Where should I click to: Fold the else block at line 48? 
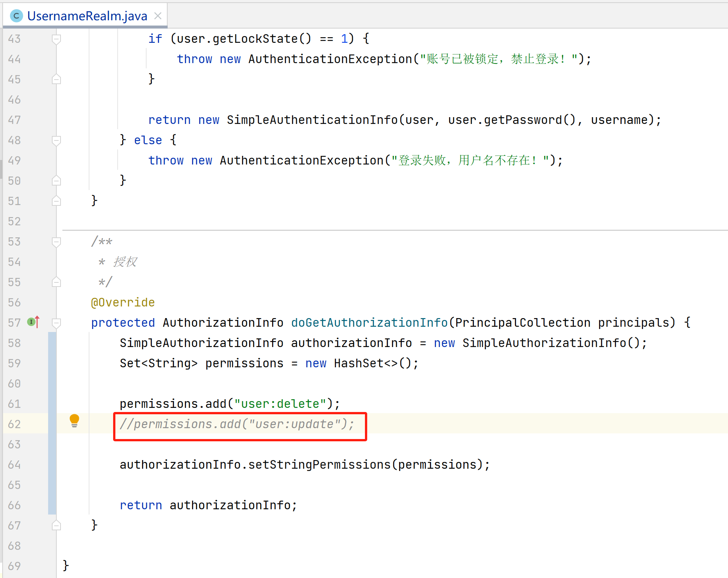click(56, 140)
